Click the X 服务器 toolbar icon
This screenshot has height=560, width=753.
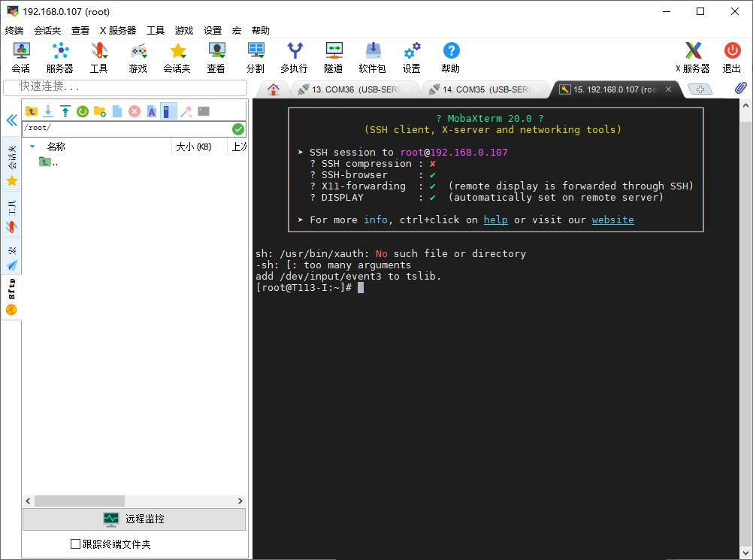click(x=692, y=57)
